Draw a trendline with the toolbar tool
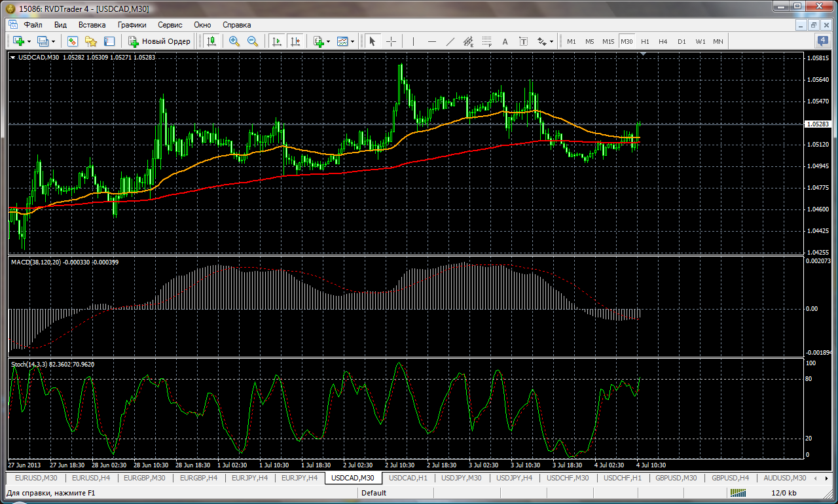The image size is (838, 504). click(450, 41)
